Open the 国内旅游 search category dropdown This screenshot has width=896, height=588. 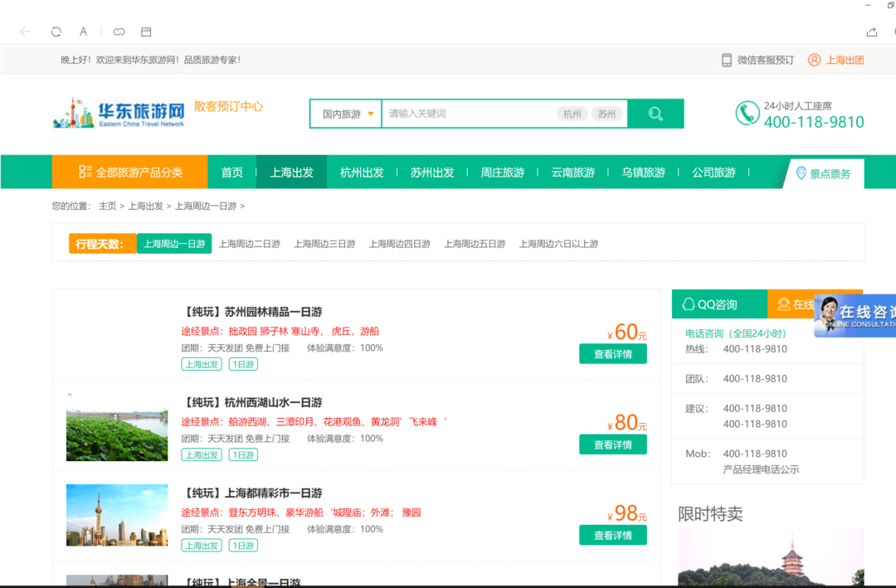pyautogui.click(x=347, y=114)
